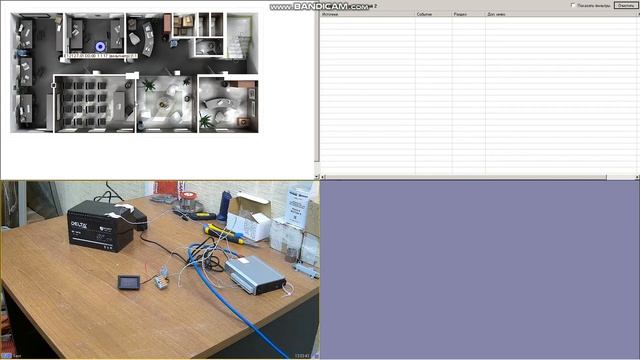Screen dimensions: 640x360
Task: Select the live camera view of the desk
Action: click(160, 270)
